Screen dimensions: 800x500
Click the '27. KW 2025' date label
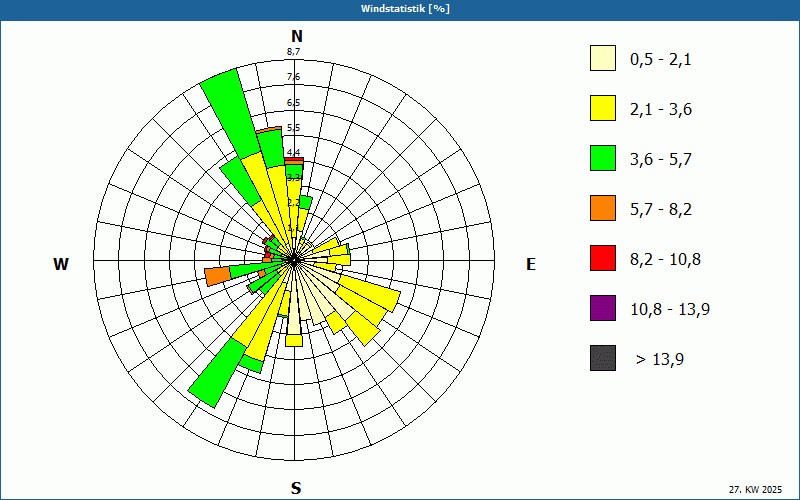(x=755, y=489)
